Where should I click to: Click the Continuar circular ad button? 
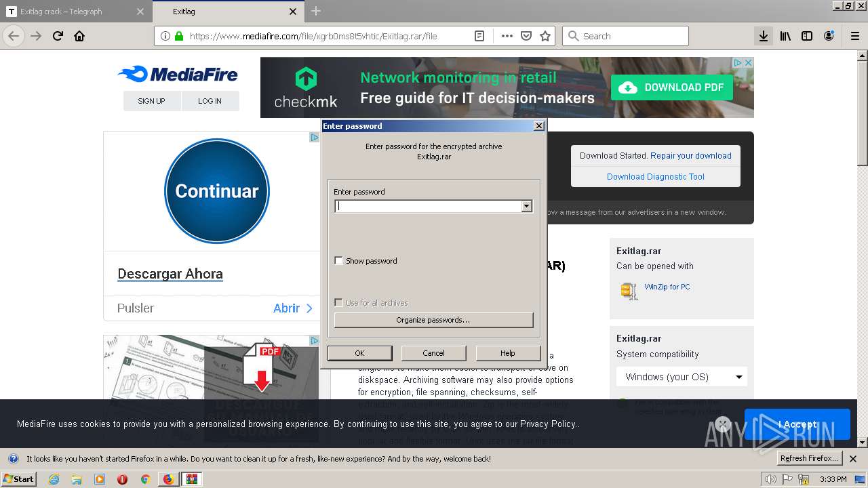tap(217, 191)
